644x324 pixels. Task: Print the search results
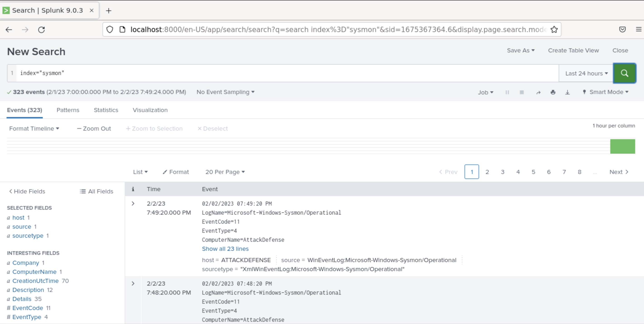(553, 92)
